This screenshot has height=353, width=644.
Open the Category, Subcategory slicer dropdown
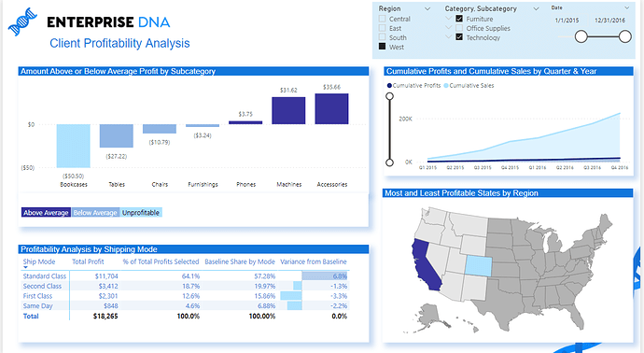(536, 8)
